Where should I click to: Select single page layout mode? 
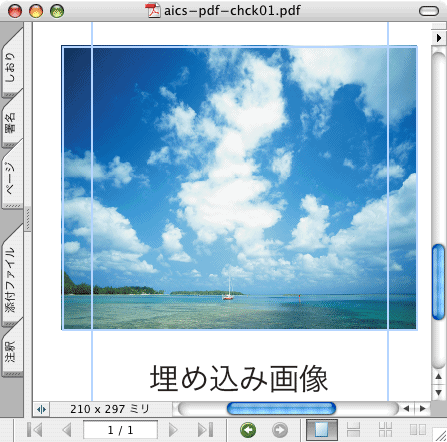(322, 430)
